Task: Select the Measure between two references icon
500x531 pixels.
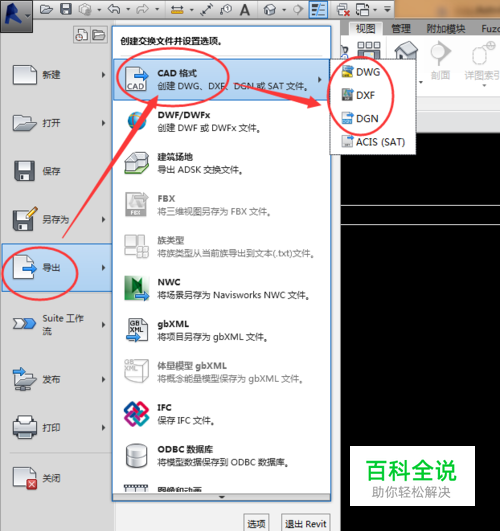Action: (206, 9)
